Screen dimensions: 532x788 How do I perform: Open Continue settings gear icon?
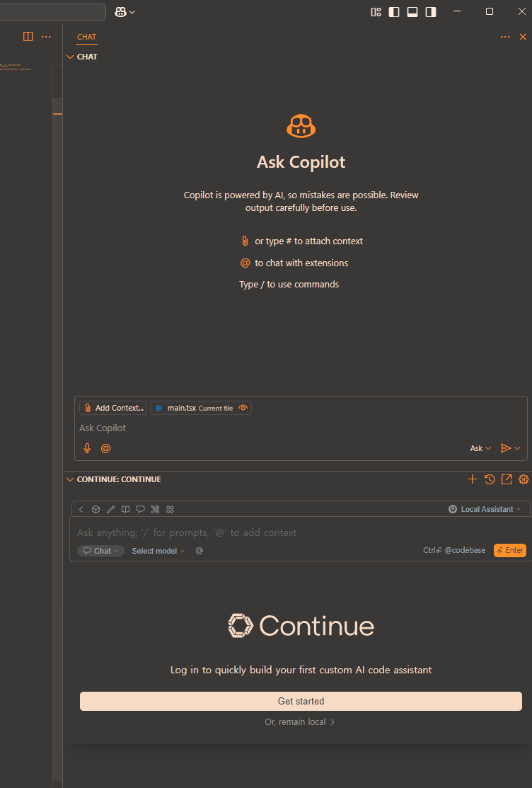pyautogui.click(x=524, y=479)
